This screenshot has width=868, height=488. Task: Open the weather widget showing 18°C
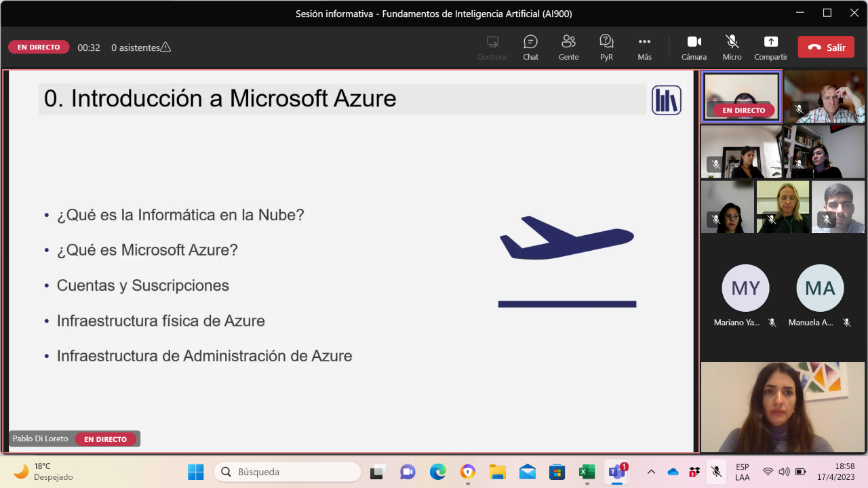tap(42, 472)
